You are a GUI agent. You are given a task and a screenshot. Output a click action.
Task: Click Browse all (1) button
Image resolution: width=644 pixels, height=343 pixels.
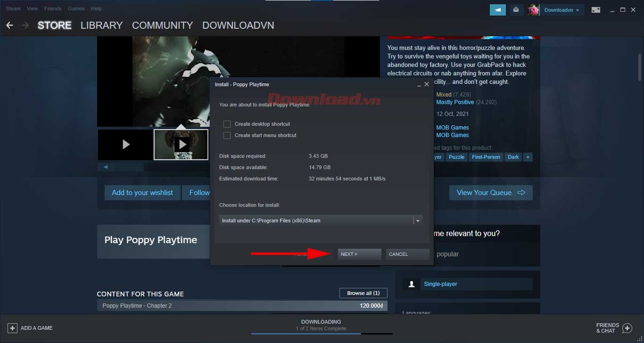click(x=363, y=293)
